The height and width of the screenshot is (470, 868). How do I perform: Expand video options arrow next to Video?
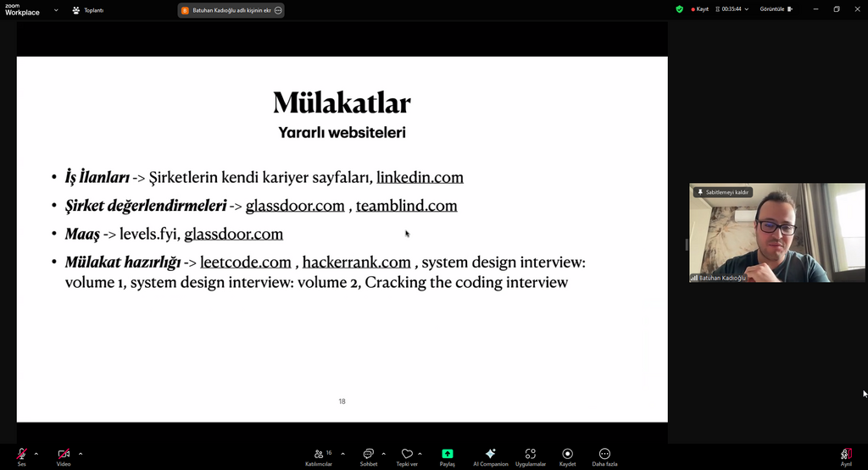point(81,454)
